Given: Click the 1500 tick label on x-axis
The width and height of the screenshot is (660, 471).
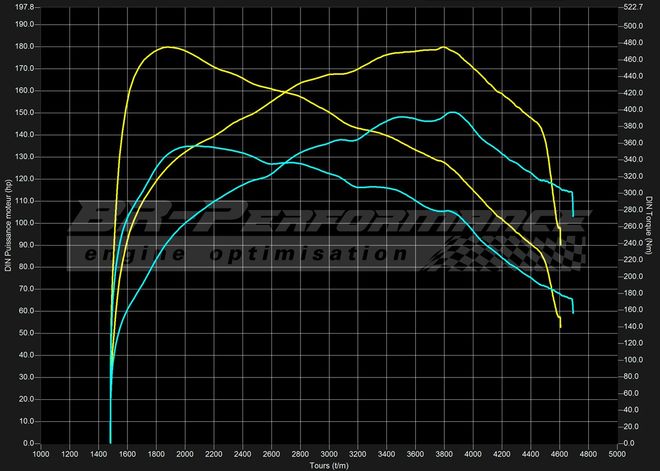Looking at the screenshot, I should click(x=113, y=454).
